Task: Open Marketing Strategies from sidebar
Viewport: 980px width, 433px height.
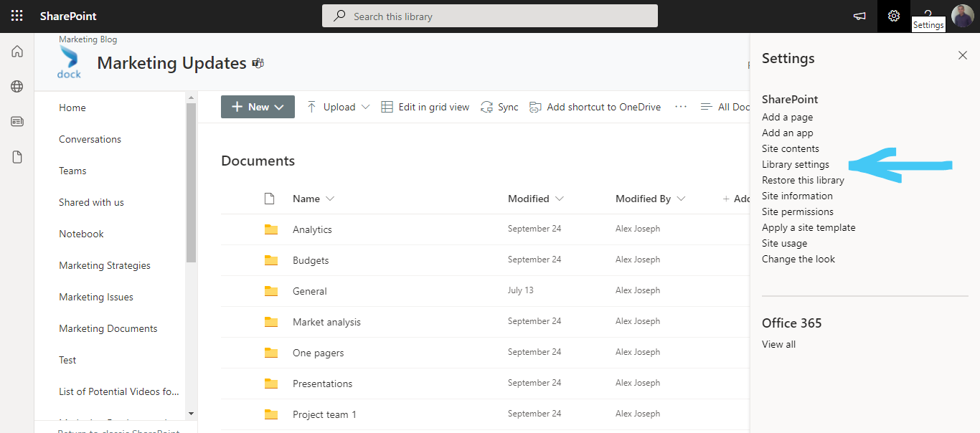Action: point(105,265)
